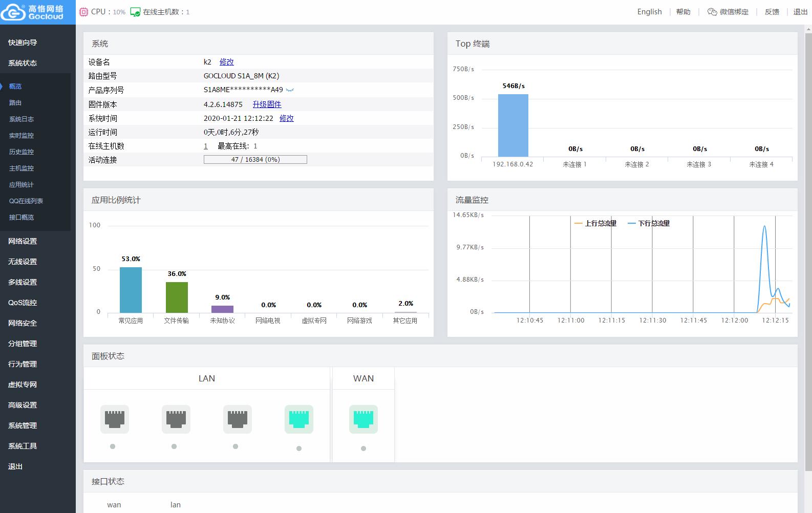Click the 未知协议 9.0% bar

pos(222,309)
